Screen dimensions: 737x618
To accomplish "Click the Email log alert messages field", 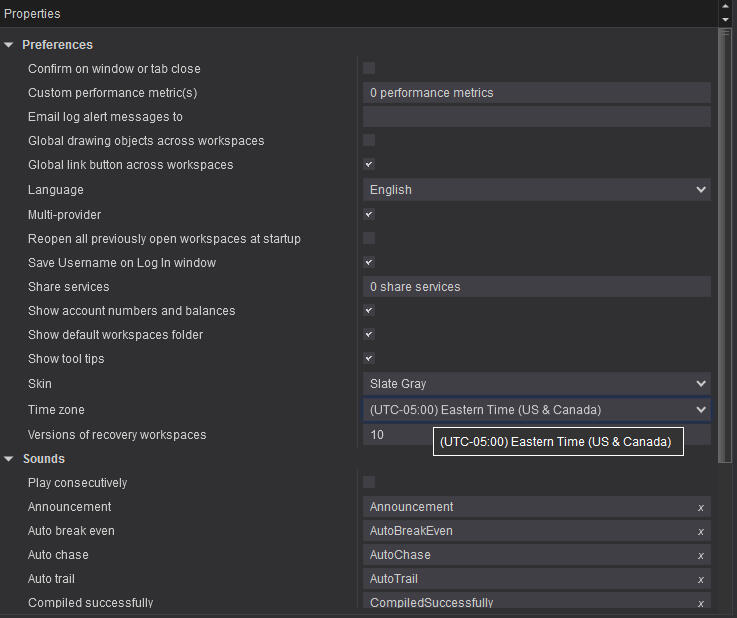I will [x=536, y=117].
